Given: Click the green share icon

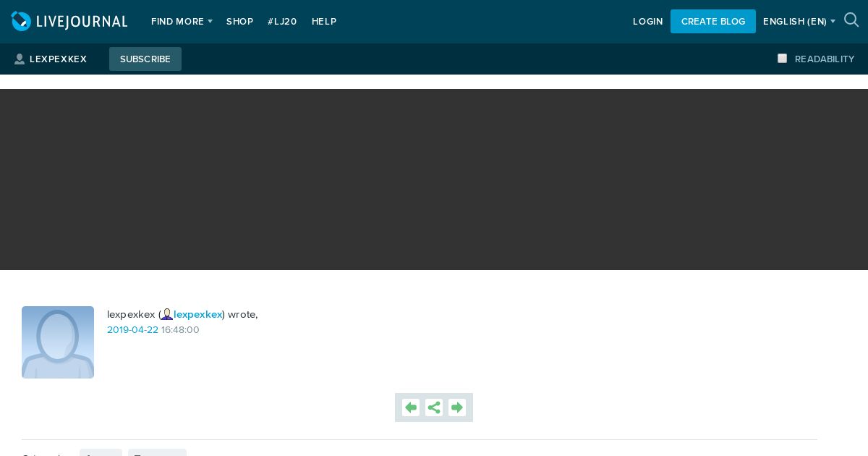Looking at the screenshot, I should tap(434, 408).
